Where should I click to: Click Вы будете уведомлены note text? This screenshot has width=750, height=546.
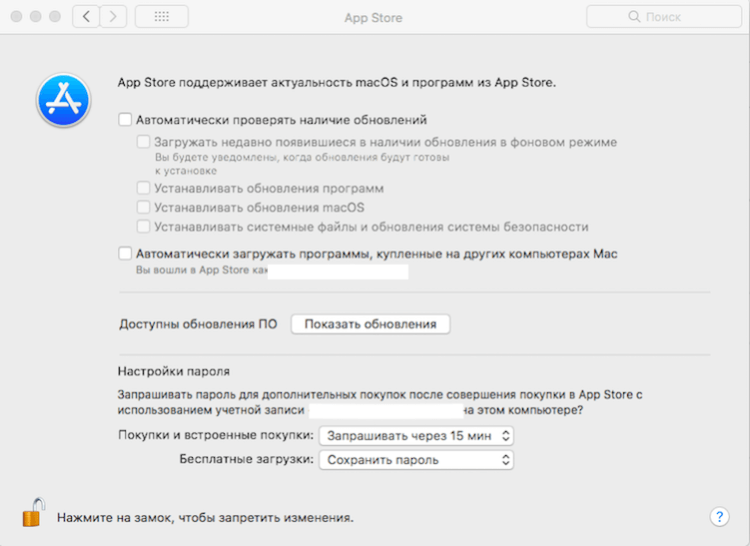click(x=302, y=164)
